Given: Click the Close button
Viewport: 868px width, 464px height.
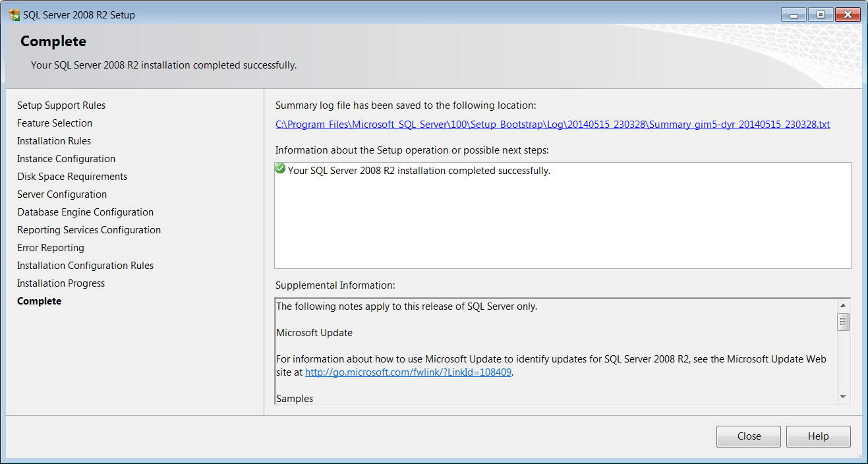Looking at the screenshot, I should tap(749, 436).
